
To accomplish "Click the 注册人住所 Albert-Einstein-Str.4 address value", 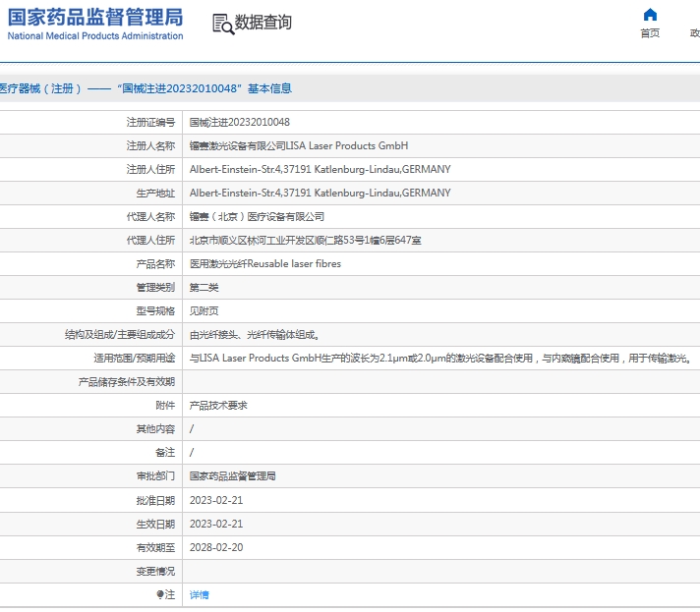I will [321, 170].
